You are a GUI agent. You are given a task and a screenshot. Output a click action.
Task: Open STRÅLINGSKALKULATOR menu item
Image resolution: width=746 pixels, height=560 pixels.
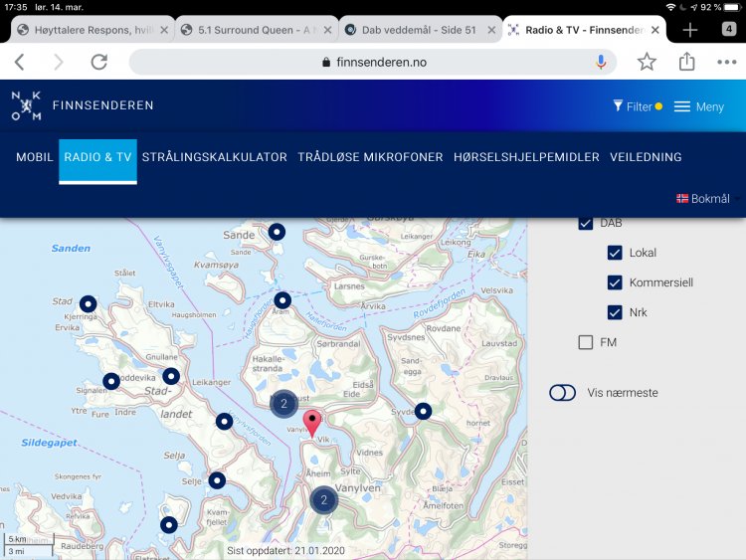click(215, 157)
